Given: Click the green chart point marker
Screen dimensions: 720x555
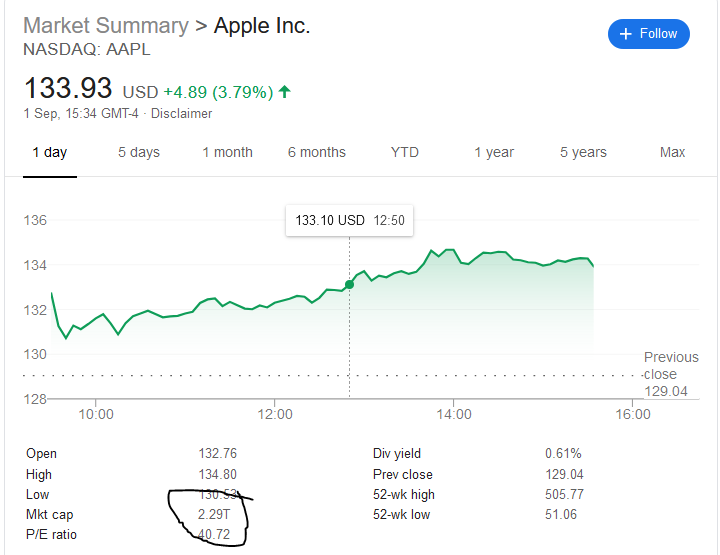Looking at the screenshot, I should pyautogui.click(x=349, y=285).
